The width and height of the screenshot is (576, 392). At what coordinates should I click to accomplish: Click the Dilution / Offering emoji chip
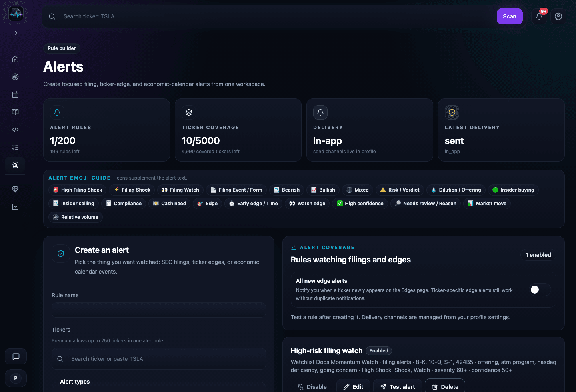[456, 190]
